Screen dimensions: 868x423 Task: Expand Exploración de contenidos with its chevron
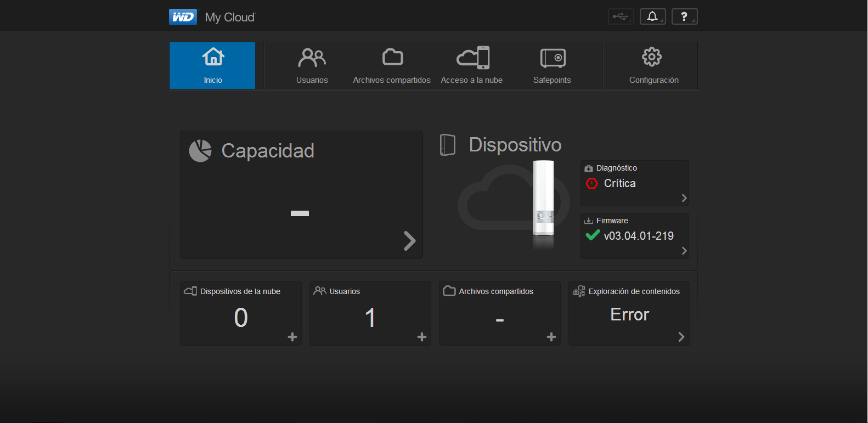[x=681, y=337]
